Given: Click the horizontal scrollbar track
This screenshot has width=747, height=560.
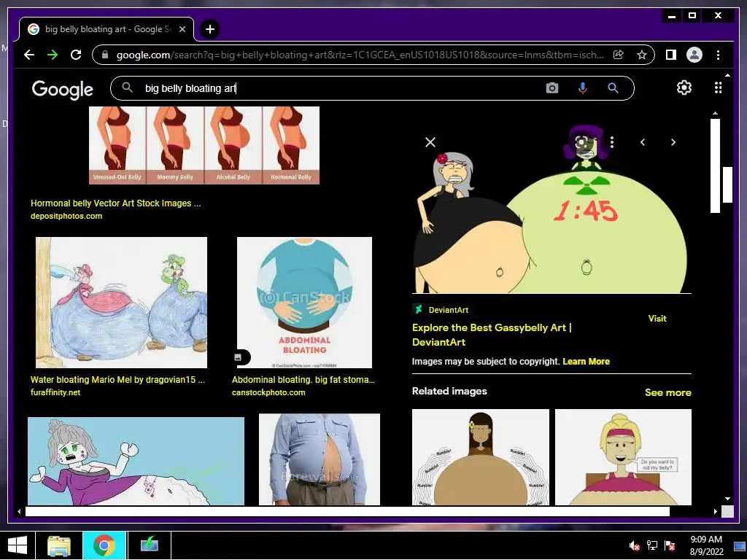Looking at the screenshot, I should [347, 511].
